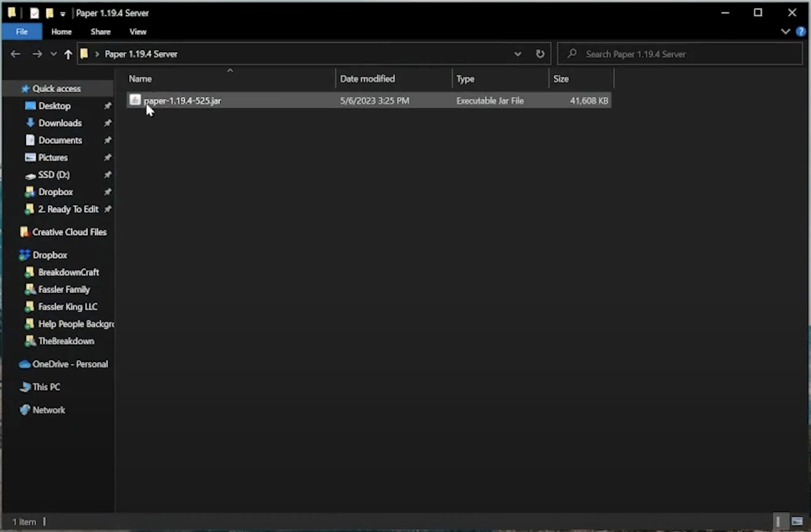Refresh the Paper 1.19.4 Server folder

540,54
